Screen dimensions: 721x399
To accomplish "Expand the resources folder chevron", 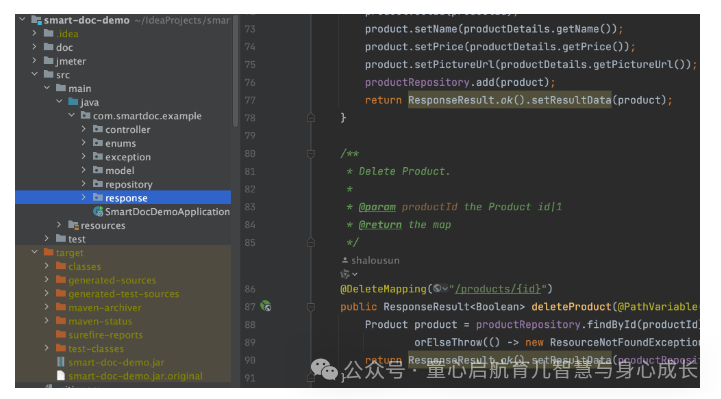I will click(59, 225).
